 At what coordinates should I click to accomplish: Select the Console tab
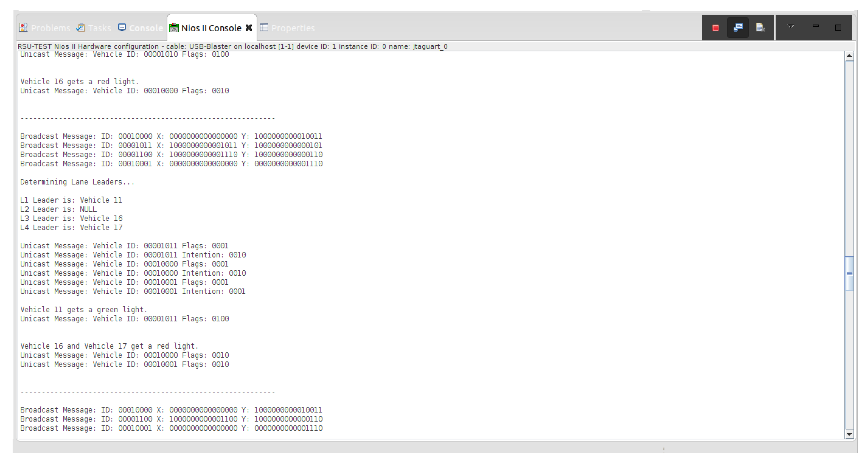click(140, 28)
